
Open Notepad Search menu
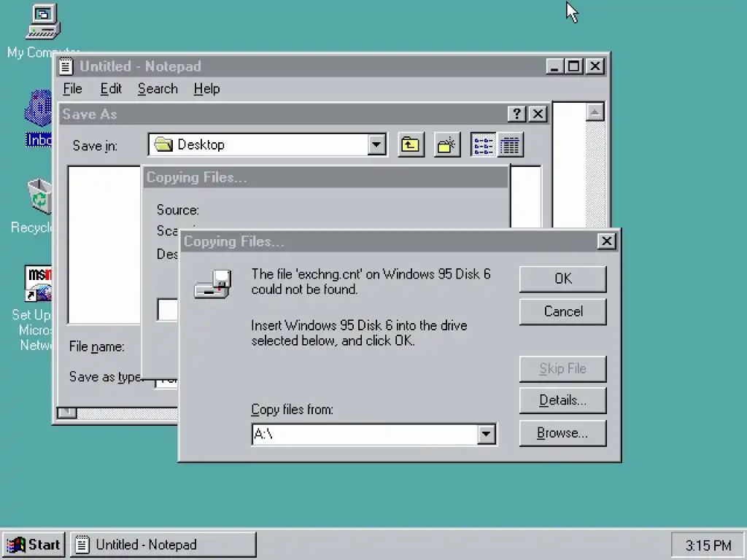click(x=158, y=89)
